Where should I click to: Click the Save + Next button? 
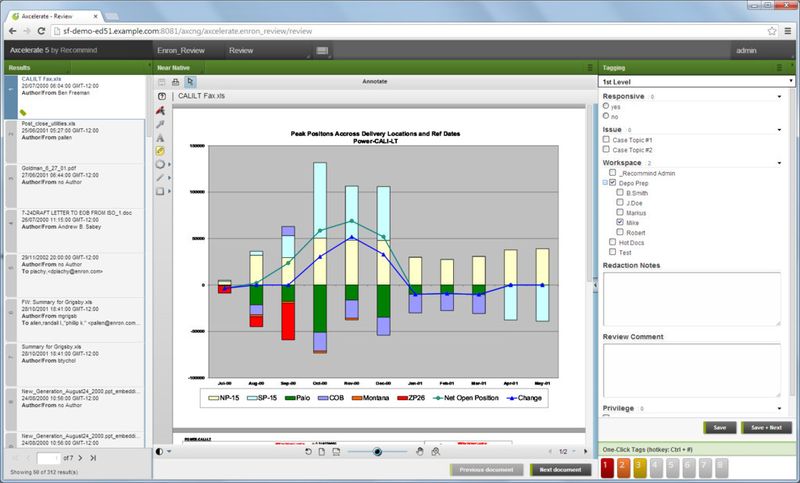(766, 427)
